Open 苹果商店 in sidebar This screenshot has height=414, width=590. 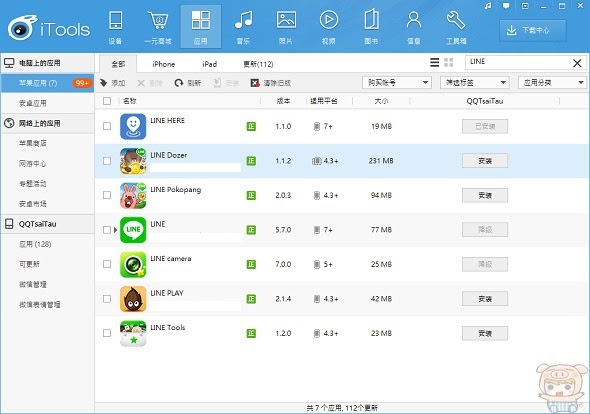[33, 143]
